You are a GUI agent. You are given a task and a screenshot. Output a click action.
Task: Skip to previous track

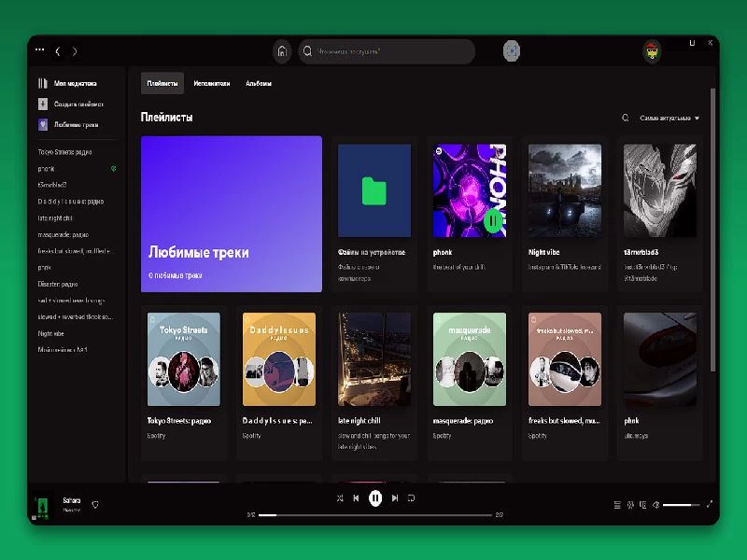coord(356,498)
